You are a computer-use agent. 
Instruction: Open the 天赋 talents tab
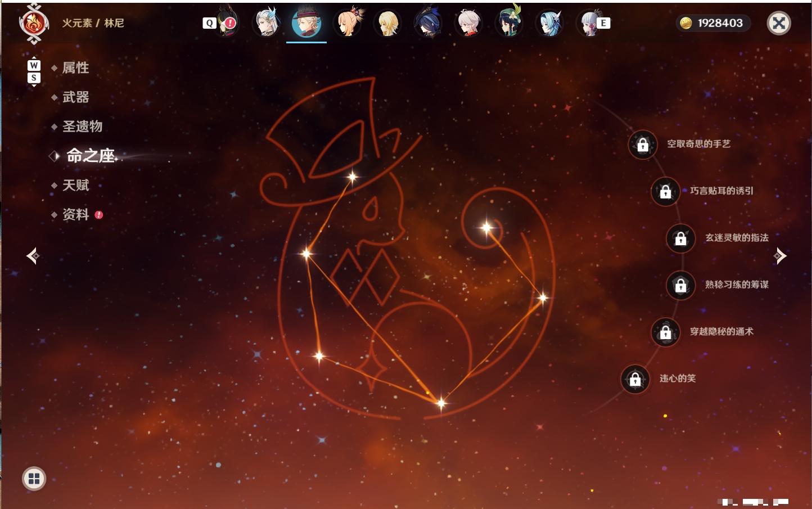[x=75, y=185]
